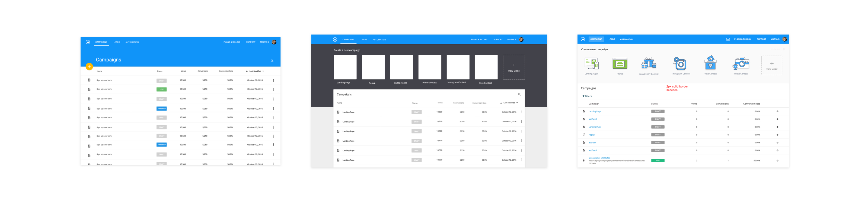
Task: Open the Popup campaign link in table
Action: pos(591,135)
